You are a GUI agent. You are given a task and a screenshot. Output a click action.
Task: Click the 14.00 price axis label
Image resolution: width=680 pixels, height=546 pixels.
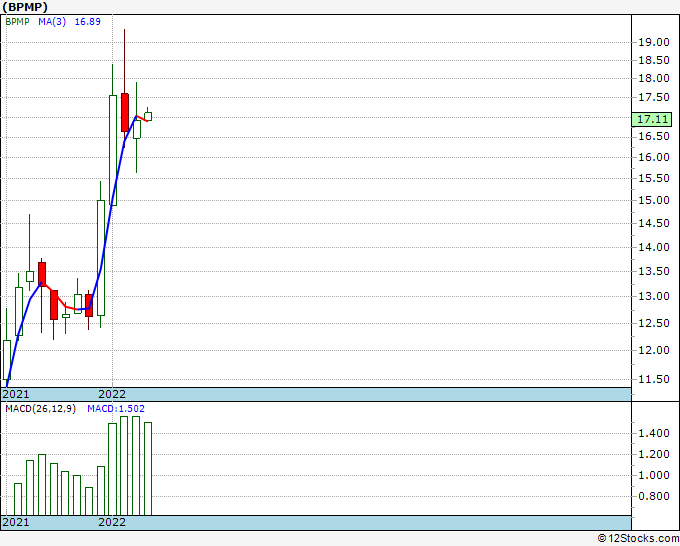654,247
